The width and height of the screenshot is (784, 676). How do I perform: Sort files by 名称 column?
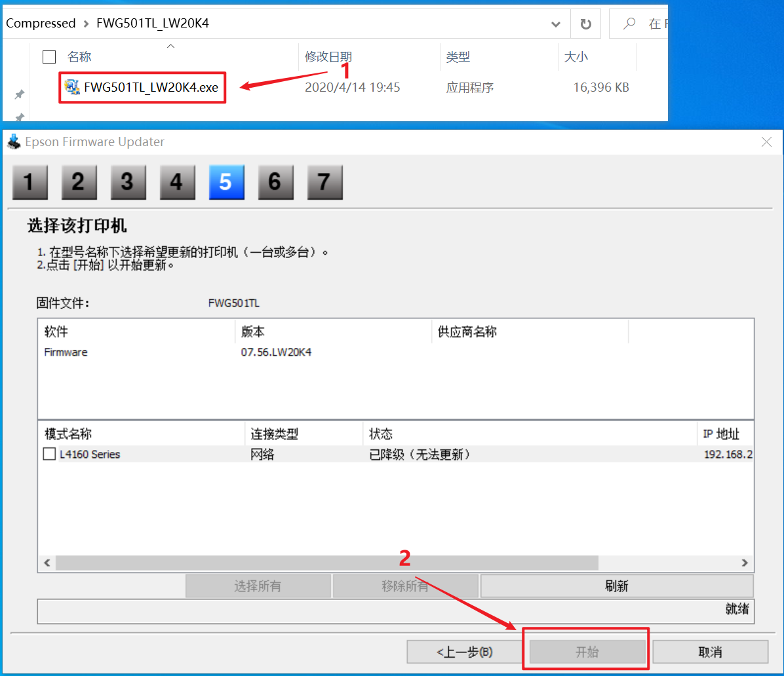coord(79,56)
